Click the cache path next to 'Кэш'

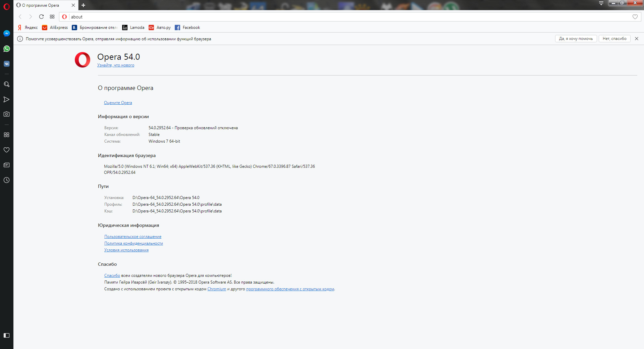pyautogui.click(x=177, y=211)
